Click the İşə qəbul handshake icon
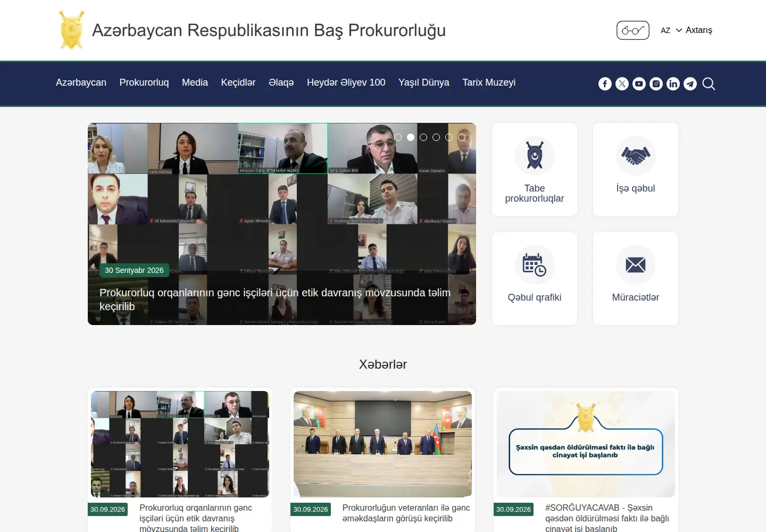766x532 pixels. 636,155
